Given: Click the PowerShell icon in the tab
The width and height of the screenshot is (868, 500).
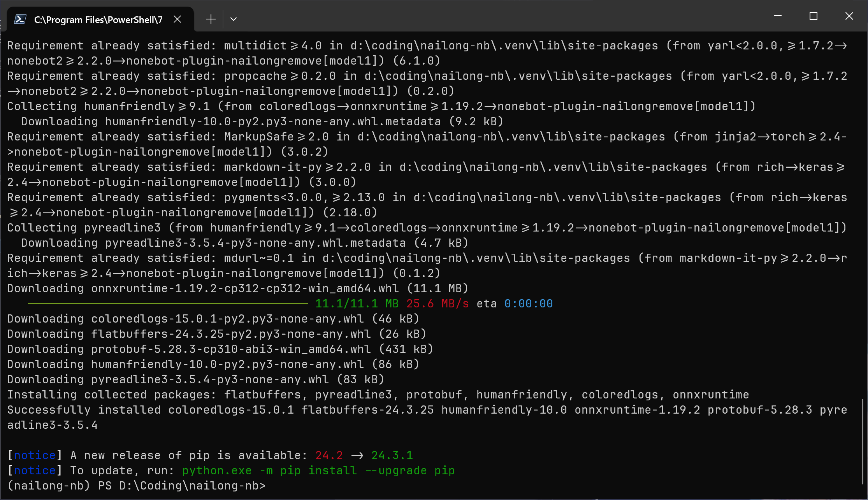Looking at the screenshot, I should click(20, 19).
